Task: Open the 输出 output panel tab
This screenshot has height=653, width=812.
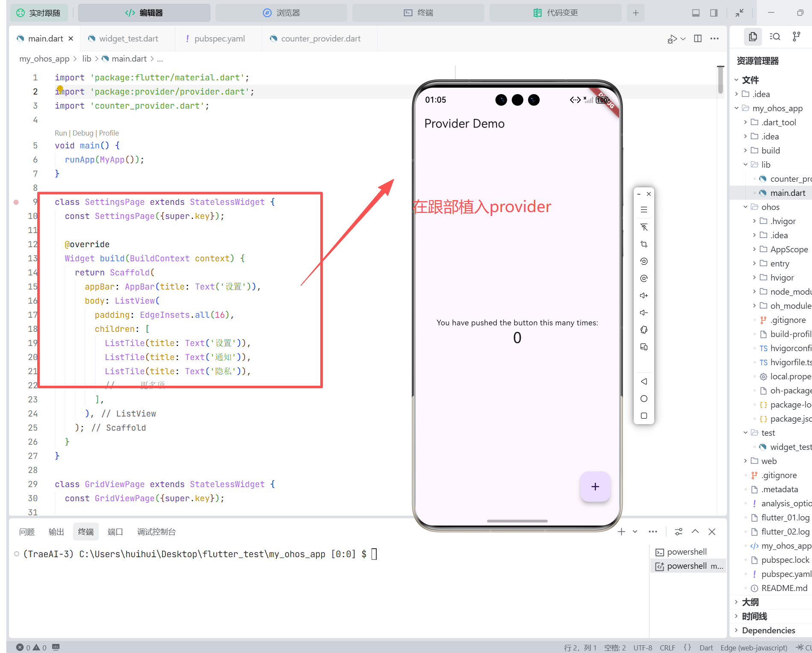Action: pos(56,532)
